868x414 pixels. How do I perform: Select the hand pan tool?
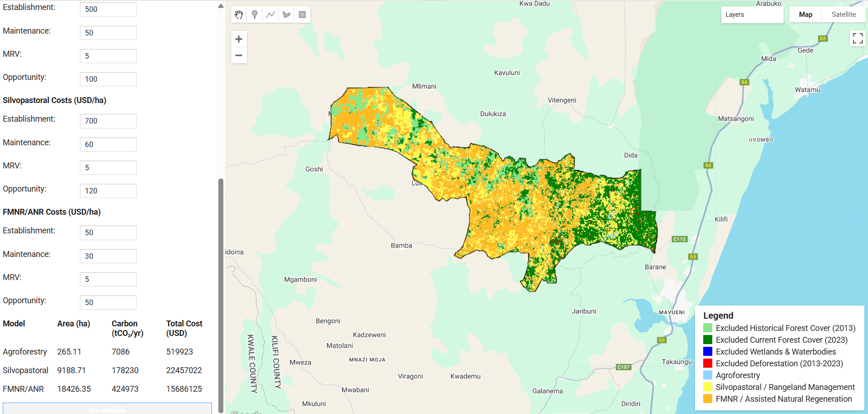pos(239,15)
